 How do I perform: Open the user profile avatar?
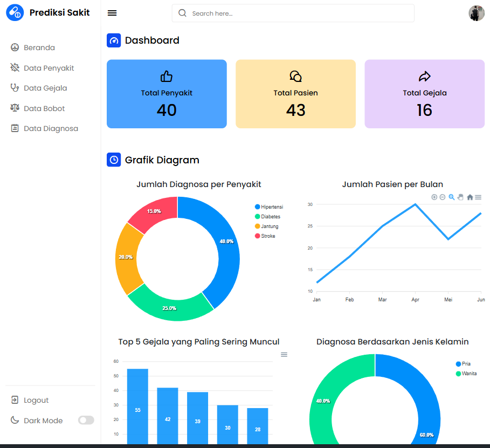click(x=476, y=13)
